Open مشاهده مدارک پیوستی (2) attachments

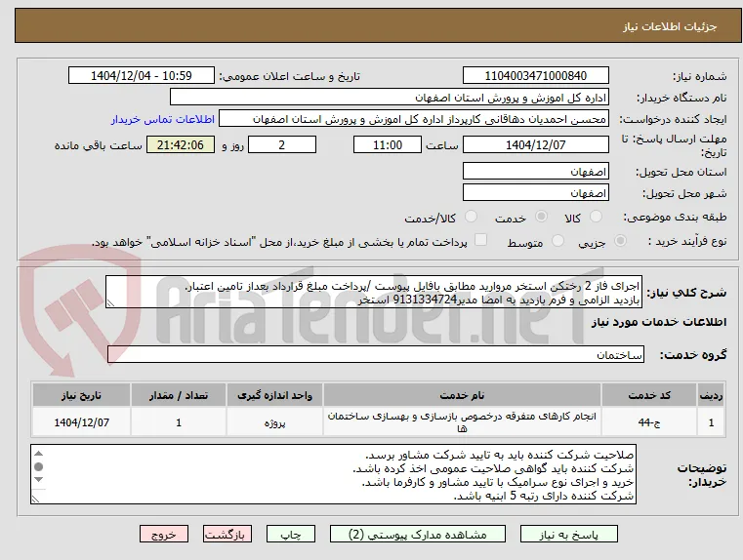pos(418,535)
